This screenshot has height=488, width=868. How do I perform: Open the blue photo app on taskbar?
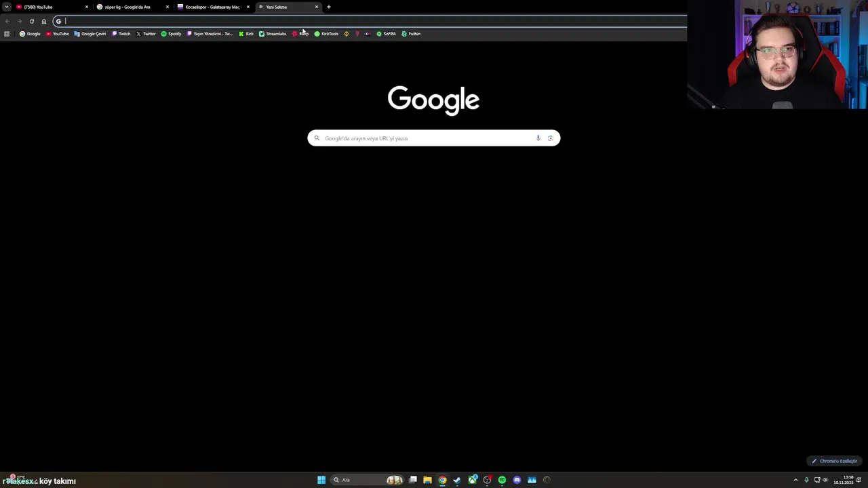pyautogui.click(x=532, y=480)
